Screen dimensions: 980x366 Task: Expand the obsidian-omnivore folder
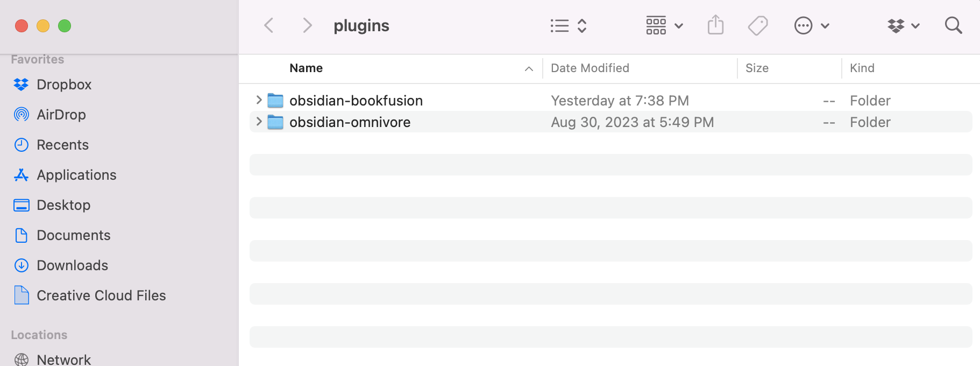click(x=259, y=122)
